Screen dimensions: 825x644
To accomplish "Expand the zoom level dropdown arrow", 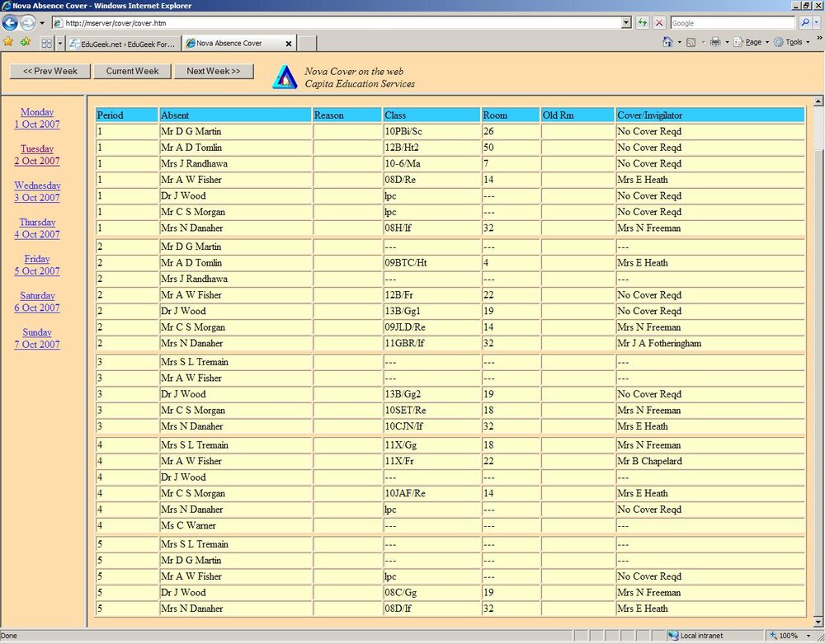I will [x=808, y=636].
